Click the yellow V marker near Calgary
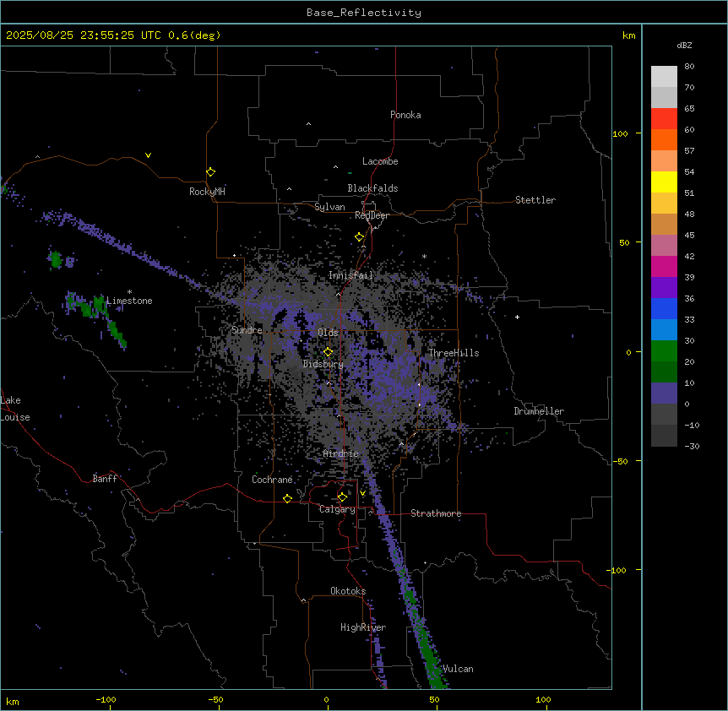The height and width of the screenshot is (711, 728). (362, 493)
